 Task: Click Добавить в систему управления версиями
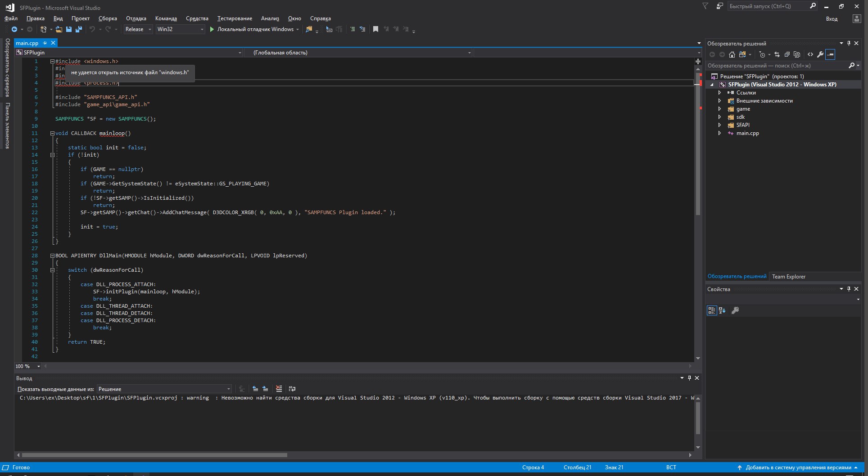798,467
